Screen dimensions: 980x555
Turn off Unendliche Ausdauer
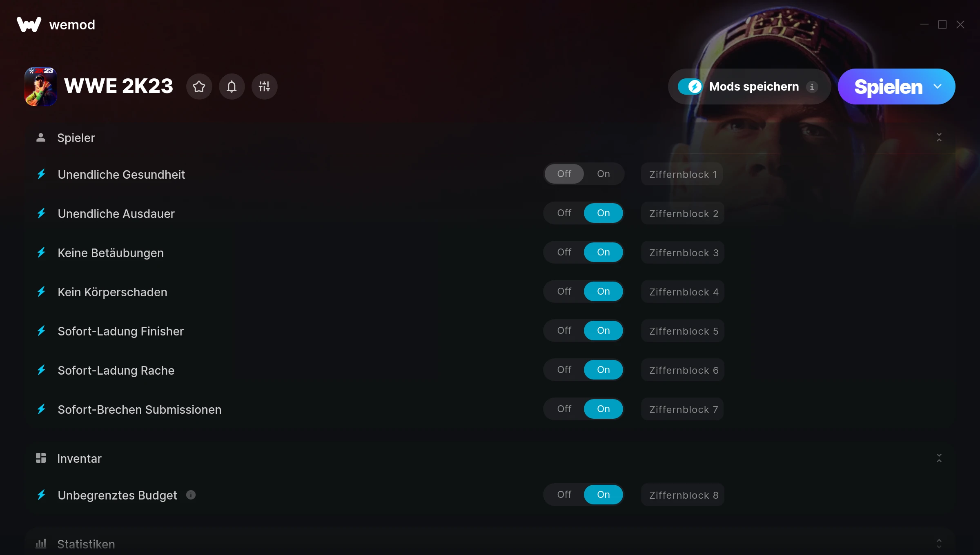point(564,213)
